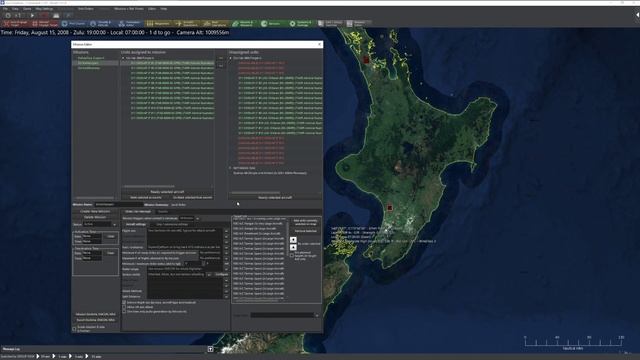Open the Systems & Damage green toolbar button
Image resolution: width=640 pixels, height=360 pixels.
[301, 24]
